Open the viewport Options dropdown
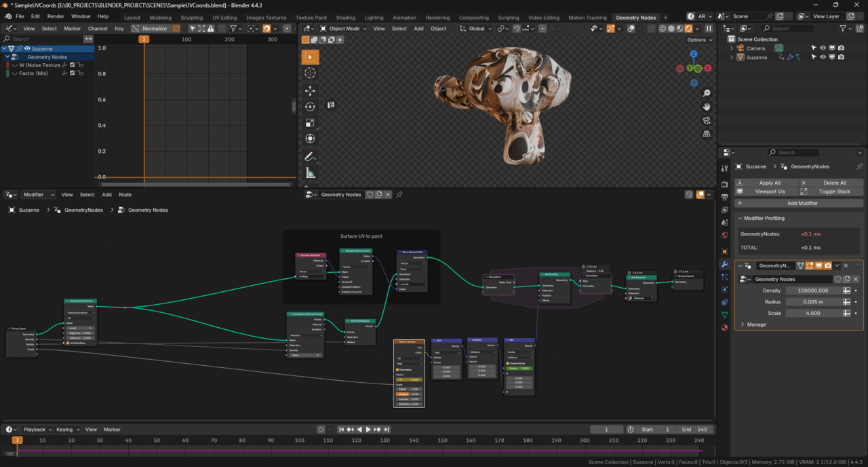Screen dimensions: 868x467 coord(699,40)
